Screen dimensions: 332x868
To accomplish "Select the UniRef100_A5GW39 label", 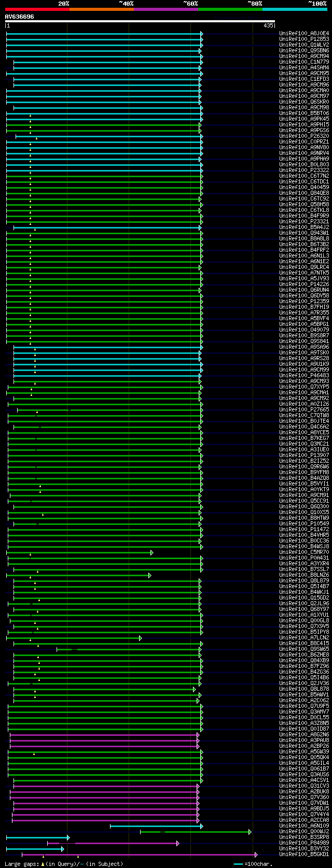I will pos(304,751).
